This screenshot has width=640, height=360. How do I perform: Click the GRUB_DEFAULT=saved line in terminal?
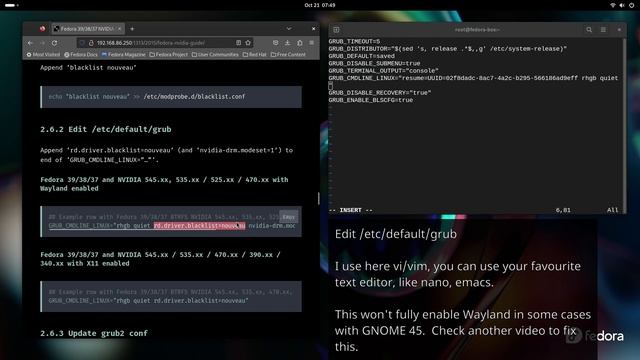[362, 56]
